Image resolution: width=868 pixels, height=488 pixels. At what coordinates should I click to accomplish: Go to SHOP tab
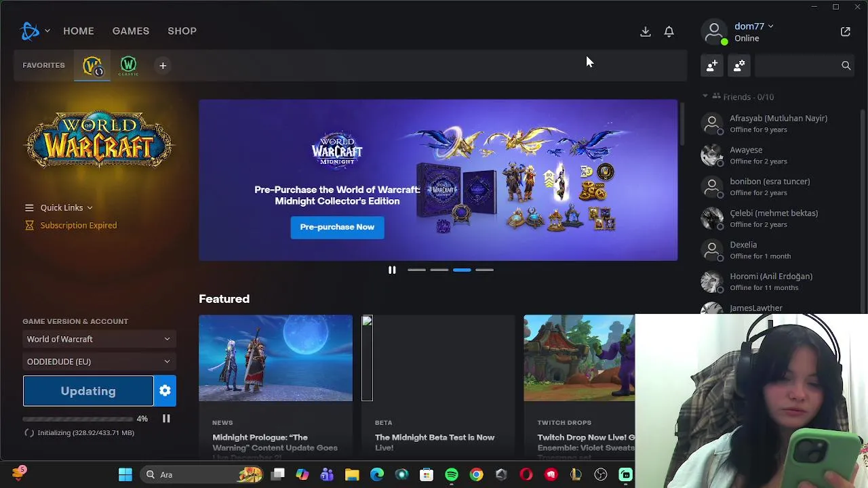182,31
